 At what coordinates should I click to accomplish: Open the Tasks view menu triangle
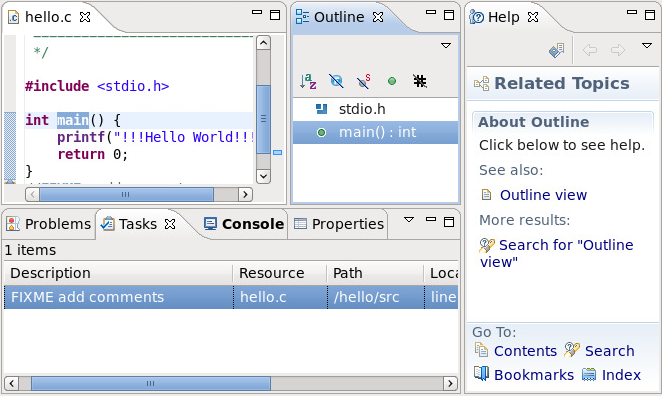tap(409, 220)
